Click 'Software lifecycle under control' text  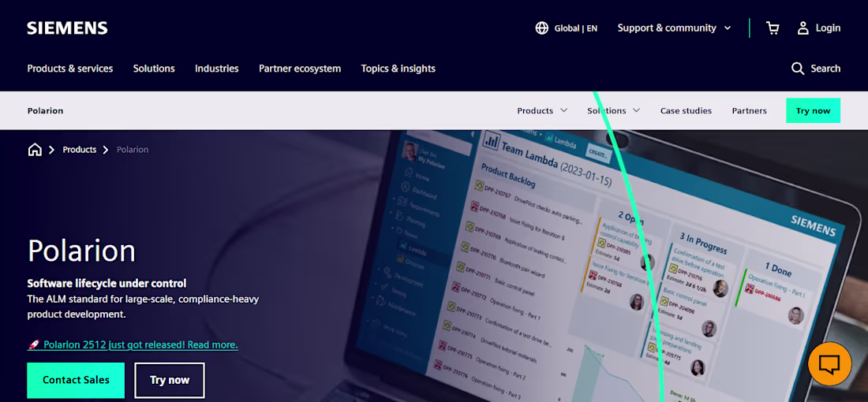[107, 284]
